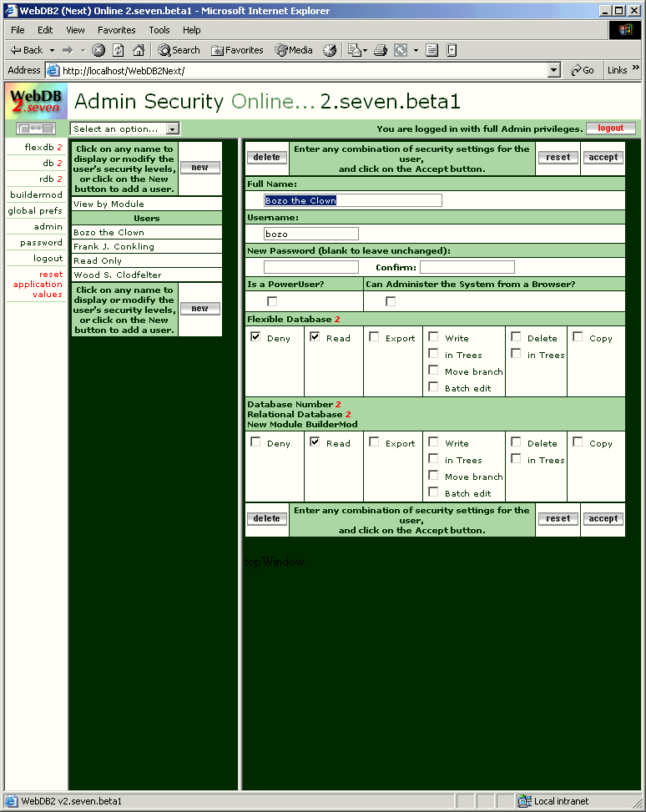Expand the Links toolbar chevron
This screenshot has height=812, width=646.
[636, 68]
